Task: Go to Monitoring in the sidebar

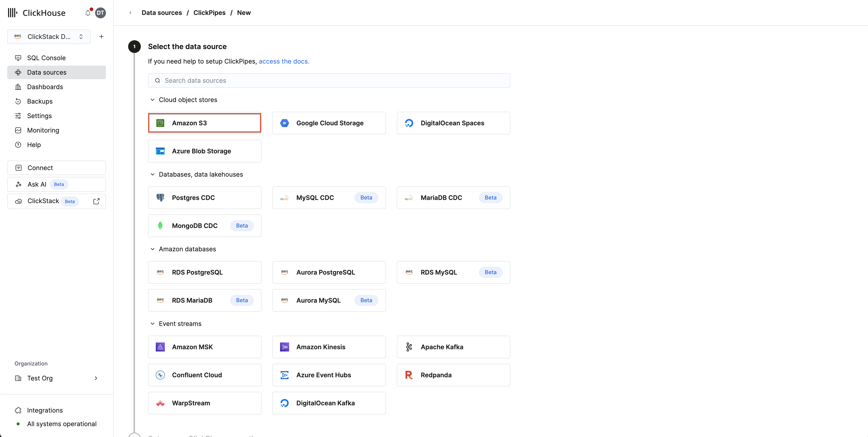Action: [x=43, y=130]
